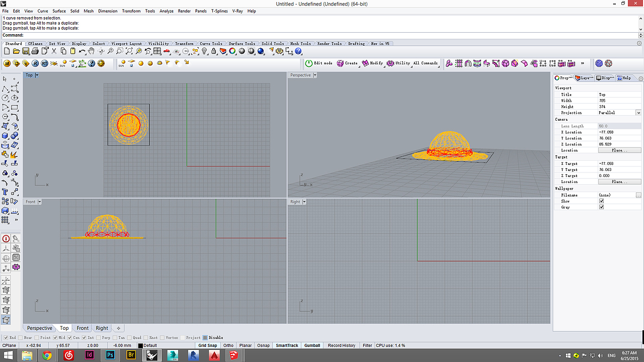Viewport: 644px width, 362px height.
Task: Switch to the Curve Tools toolbar tab
Action: [211, 44]
